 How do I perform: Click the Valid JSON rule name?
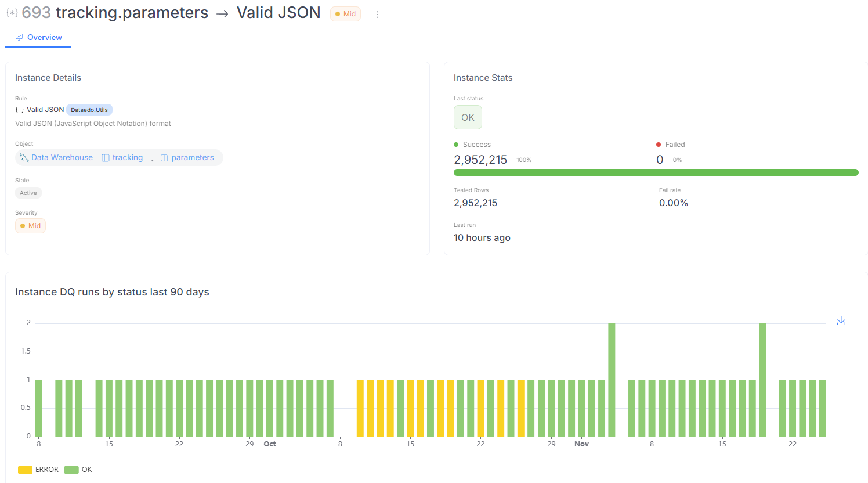pos(45,110)
